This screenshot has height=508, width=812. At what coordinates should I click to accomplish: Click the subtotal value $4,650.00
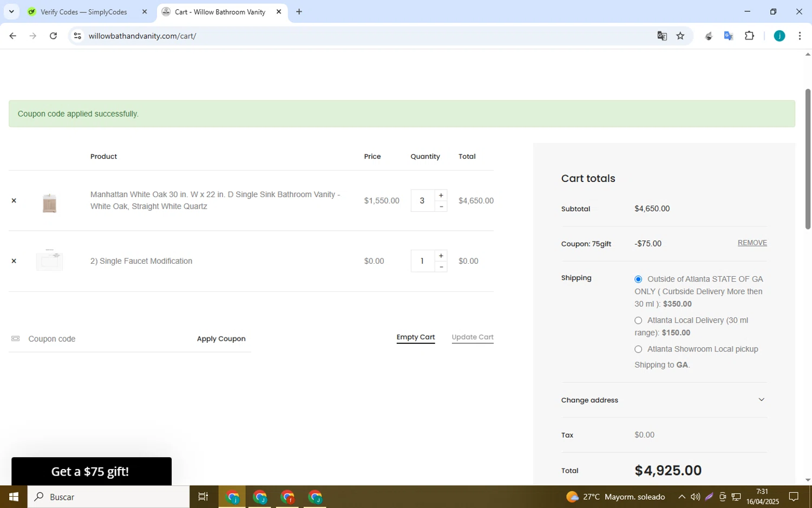[652, 209]
